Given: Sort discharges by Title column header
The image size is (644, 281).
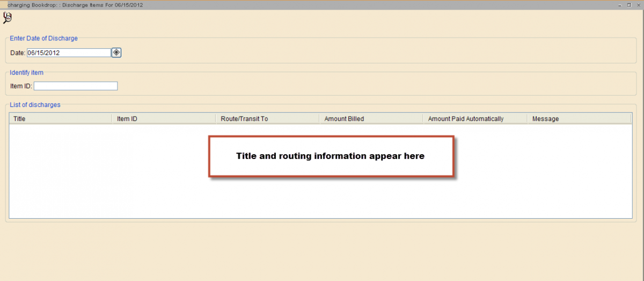Looking at the screenshot, I should coord(61,119).
